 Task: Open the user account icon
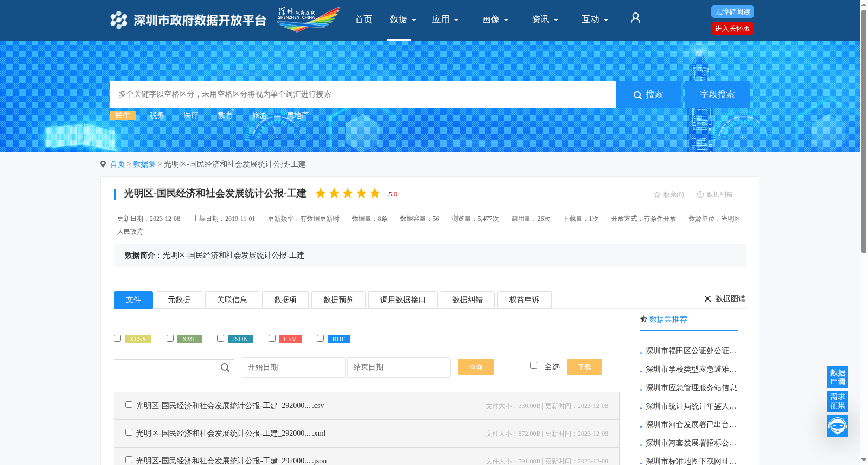[635, 18]
